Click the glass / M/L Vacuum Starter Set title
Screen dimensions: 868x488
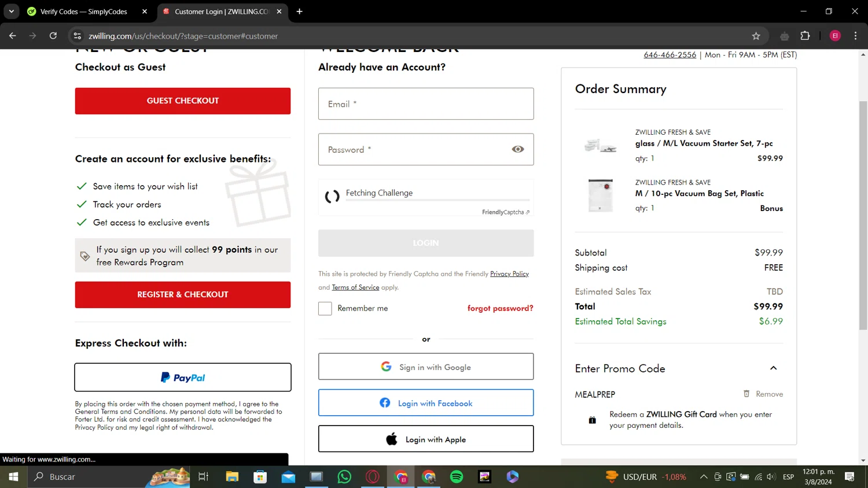point(704,143)
